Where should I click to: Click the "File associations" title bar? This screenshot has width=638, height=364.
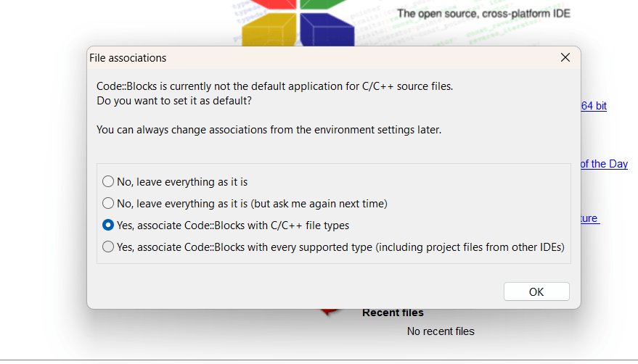(290, 57)
